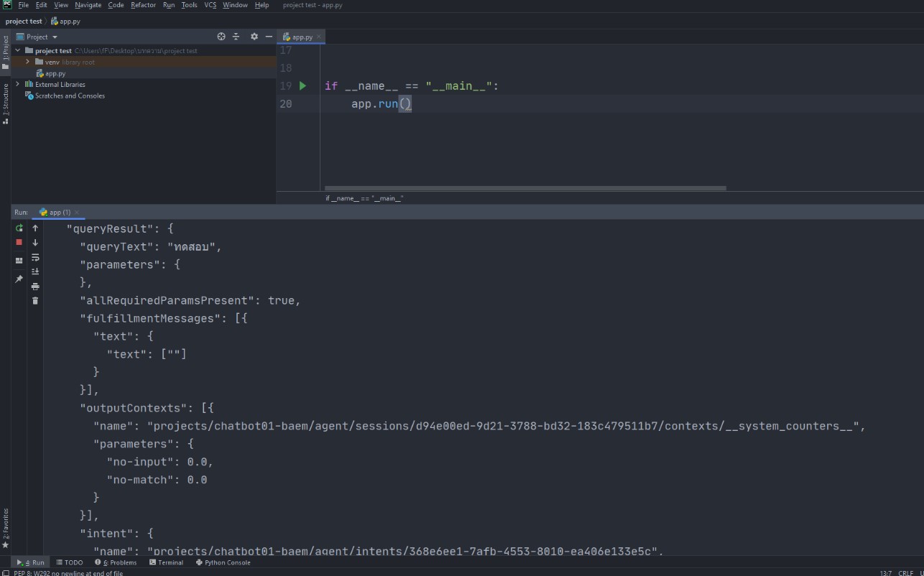924x576 pixels.
Task: Toggle Pin Tab in Run panel
Action: pos(19,279)
